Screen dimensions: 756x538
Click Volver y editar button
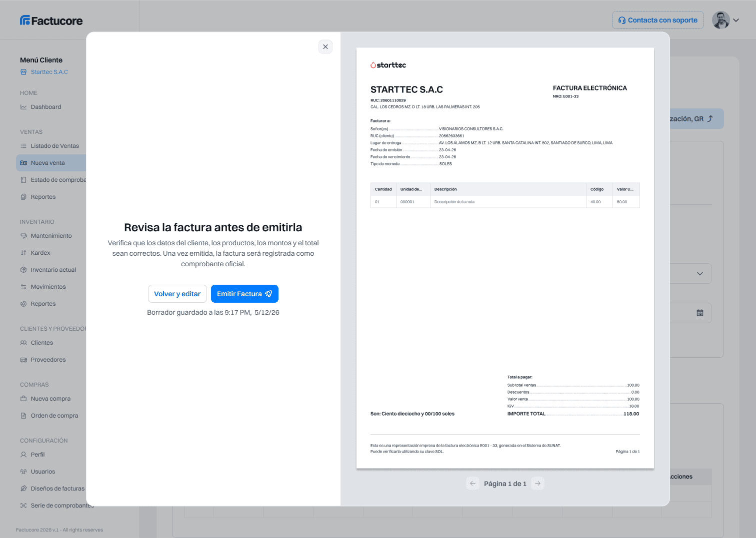(x=177, y=294)
